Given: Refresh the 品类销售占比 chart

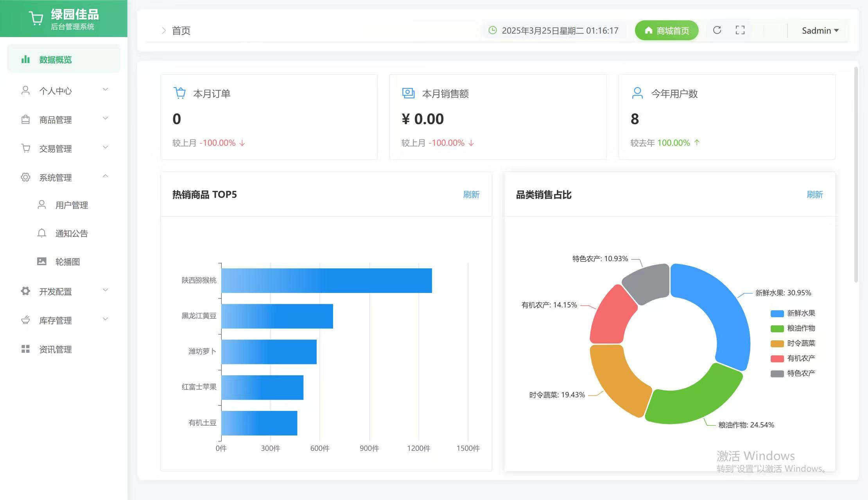Looking at the screenshot, I should (815, 195).
